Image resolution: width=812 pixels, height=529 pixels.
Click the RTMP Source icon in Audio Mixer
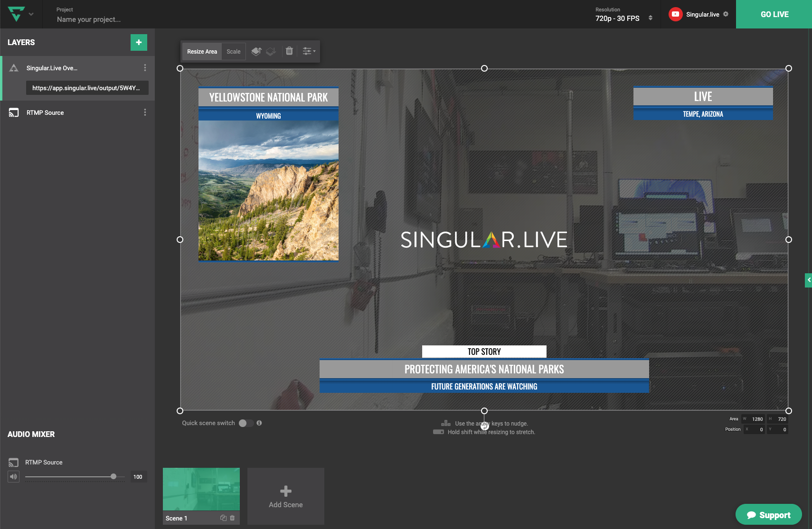click(14, 462)
